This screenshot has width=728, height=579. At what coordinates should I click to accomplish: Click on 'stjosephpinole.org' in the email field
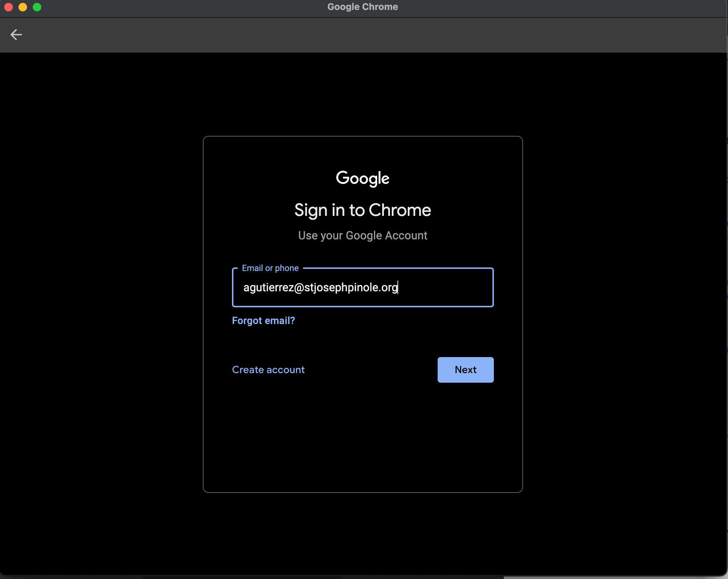[x=350, y=287]
